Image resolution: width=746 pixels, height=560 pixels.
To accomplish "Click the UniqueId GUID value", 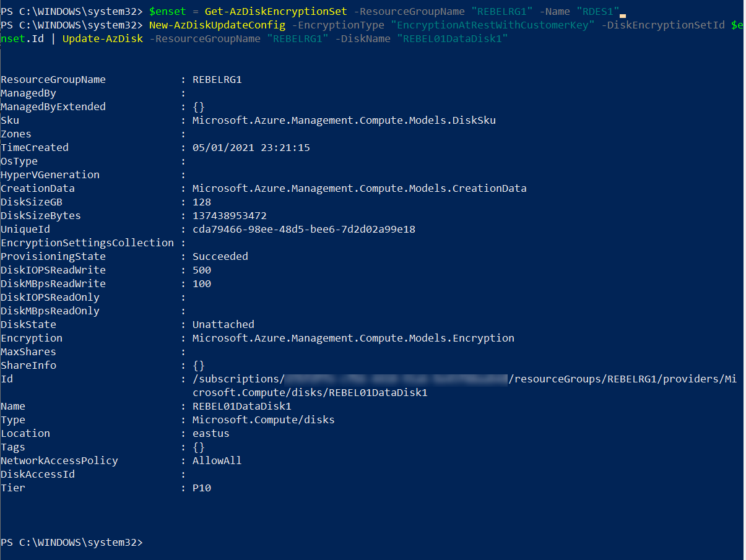I will pyautogui.click(x=304, y=230).
